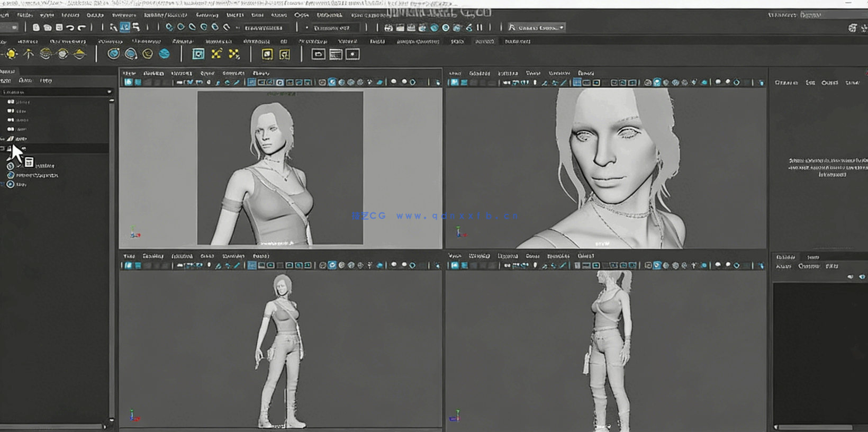Screen dimensions: 868x432
Task: Toggle highlighted blue shading icon in bottom-left viewport toolbar
Action: click(x=332, y=265)
